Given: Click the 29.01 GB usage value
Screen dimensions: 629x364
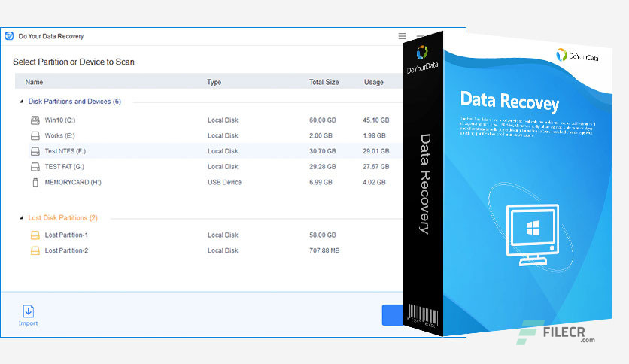Looking at the screenshot, I should [x=376, y=151].
